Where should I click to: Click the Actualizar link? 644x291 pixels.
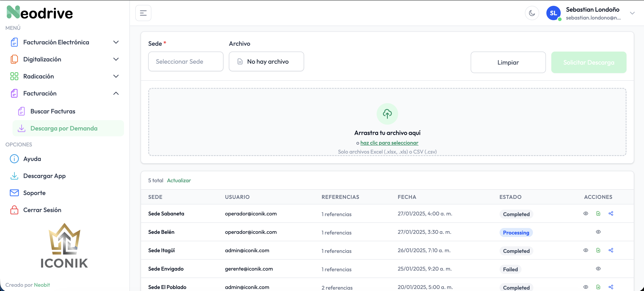[179, 180]
